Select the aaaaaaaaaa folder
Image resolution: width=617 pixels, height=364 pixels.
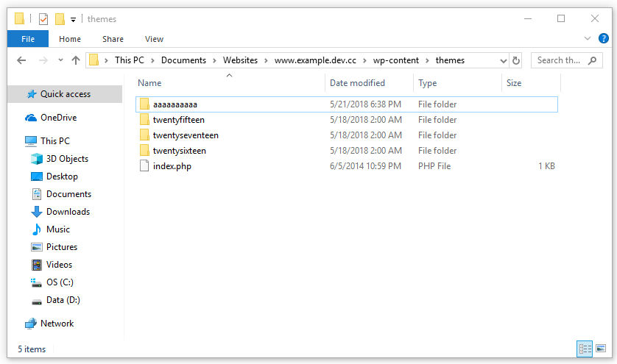pos(346,104)
